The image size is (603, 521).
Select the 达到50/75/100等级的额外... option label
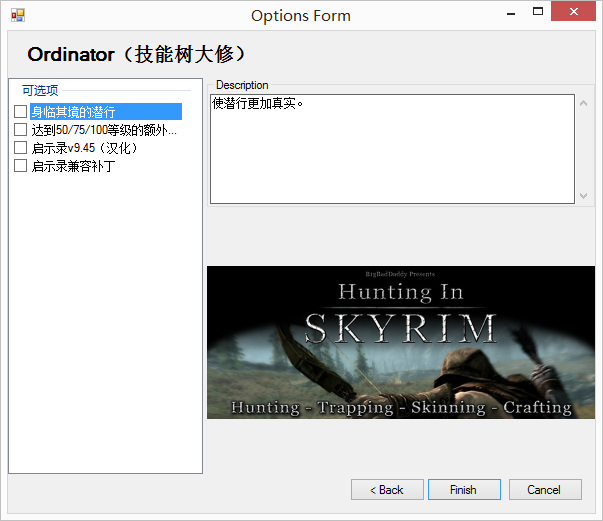tap(104, 130)
